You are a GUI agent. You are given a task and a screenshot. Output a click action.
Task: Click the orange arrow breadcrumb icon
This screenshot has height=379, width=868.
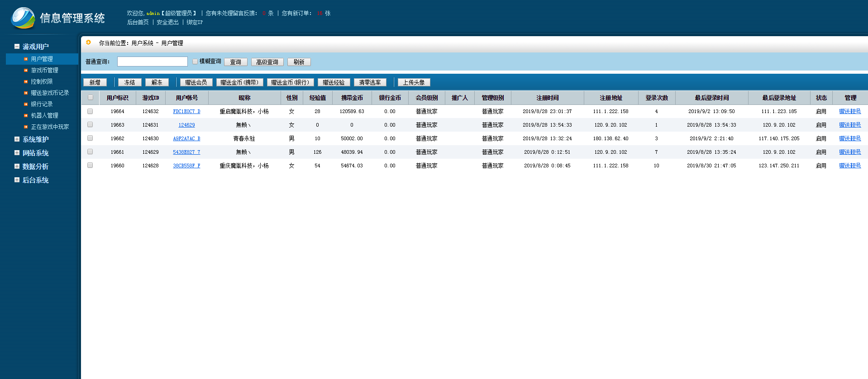(x=88, y=43)
